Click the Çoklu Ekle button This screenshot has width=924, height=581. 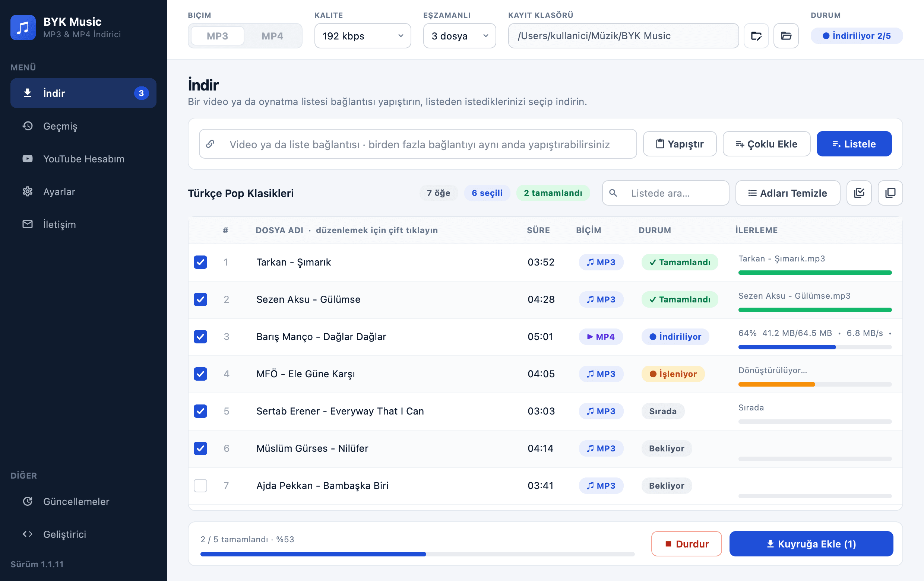pyautogui.click(x=766, y=144)
